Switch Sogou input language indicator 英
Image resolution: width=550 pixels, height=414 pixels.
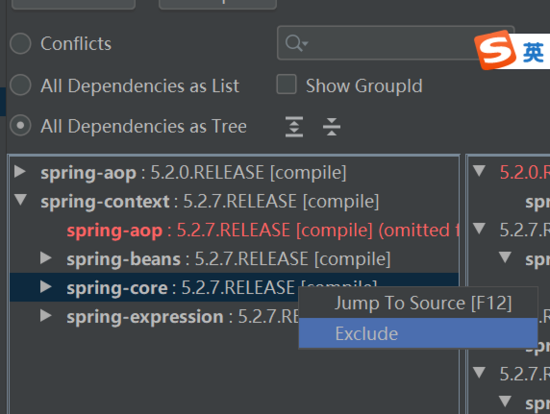533,53
